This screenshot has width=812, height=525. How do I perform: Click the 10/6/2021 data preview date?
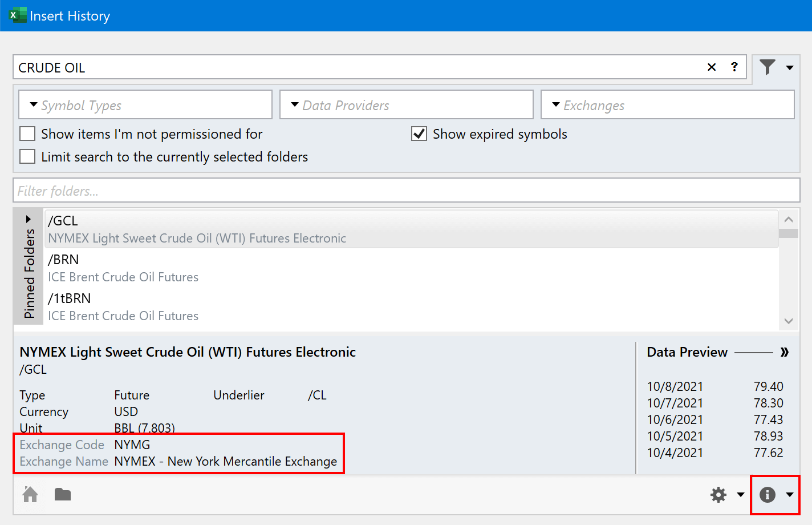point(675,419)
